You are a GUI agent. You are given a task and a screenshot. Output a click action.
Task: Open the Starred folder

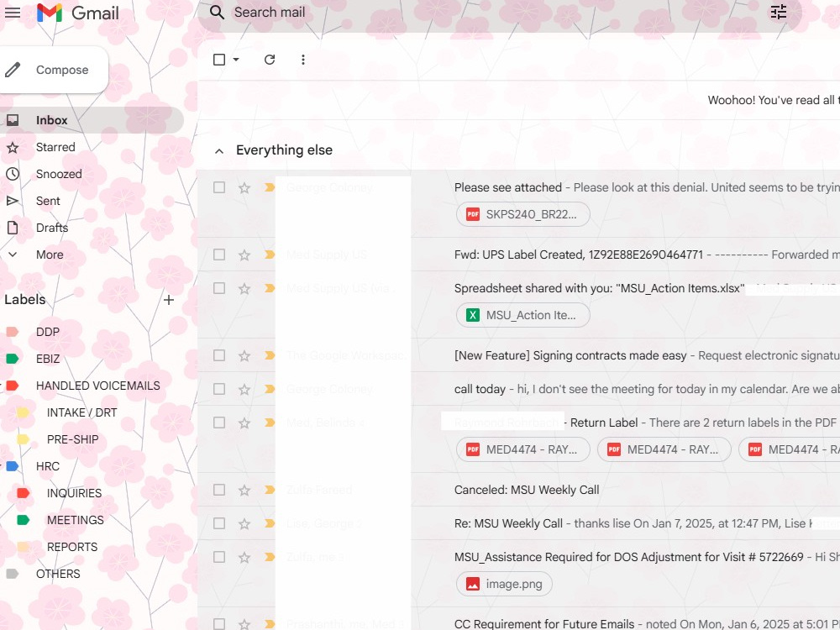pyautogui.click(x=55, y=147)
